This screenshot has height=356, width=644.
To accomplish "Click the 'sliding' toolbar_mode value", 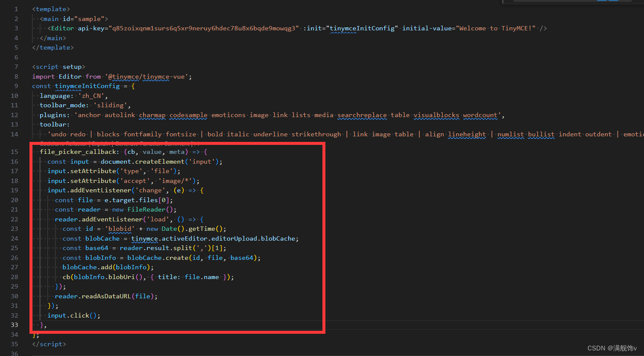I will pos(110,105).
